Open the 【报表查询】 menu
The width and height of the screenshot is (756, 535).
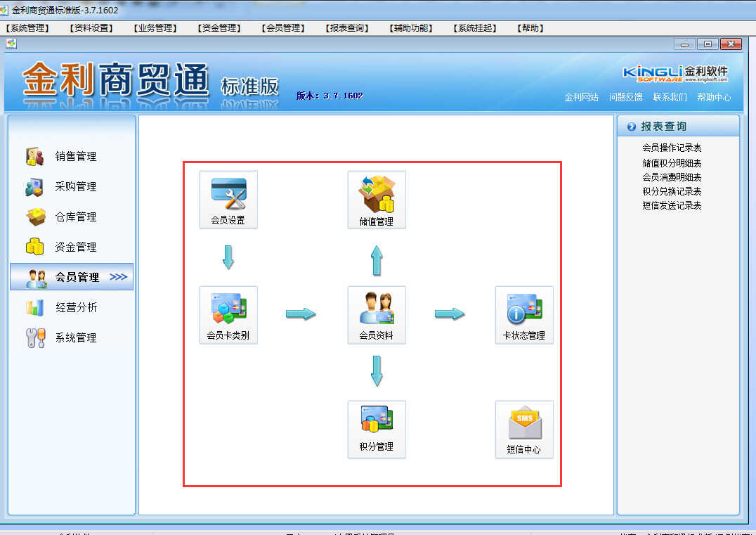pyautogui.click(x=346, y=28)
